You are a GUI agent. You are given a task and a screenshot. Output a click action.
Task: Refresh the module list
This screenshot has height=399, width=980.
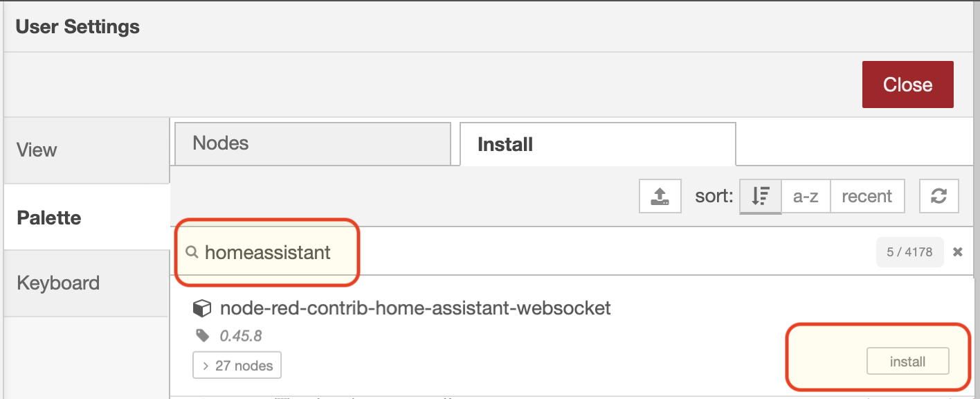(x=938, y=196)
